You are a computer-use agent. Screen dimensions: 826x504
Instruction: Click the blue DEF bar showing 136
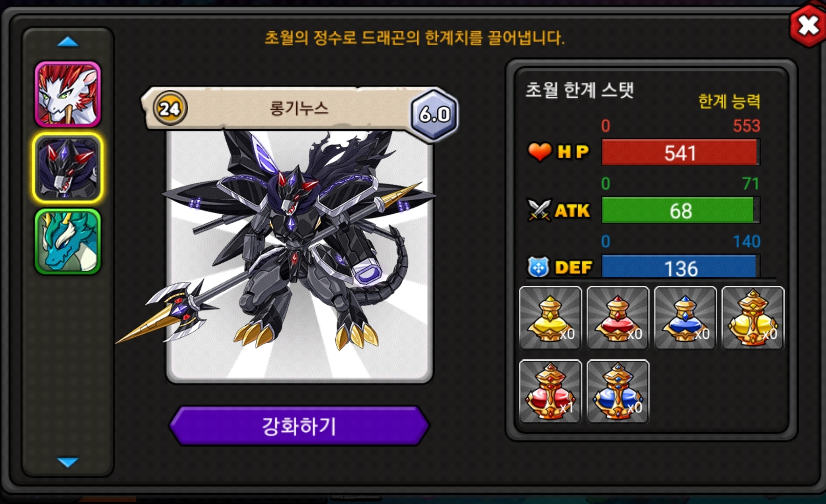(x=680, y=267)
